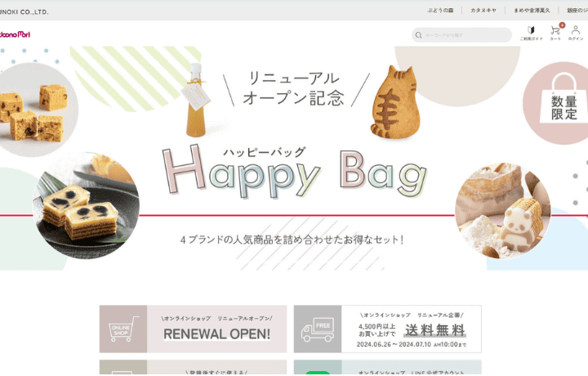
Task: Open the ぶどうの森 brand link
Action: point(440,11)
